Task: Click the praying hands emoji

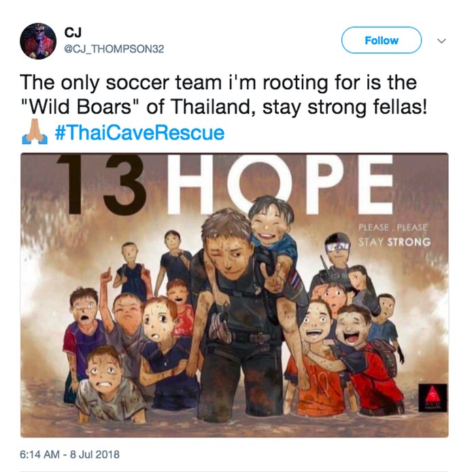Action: coord(35,132)
